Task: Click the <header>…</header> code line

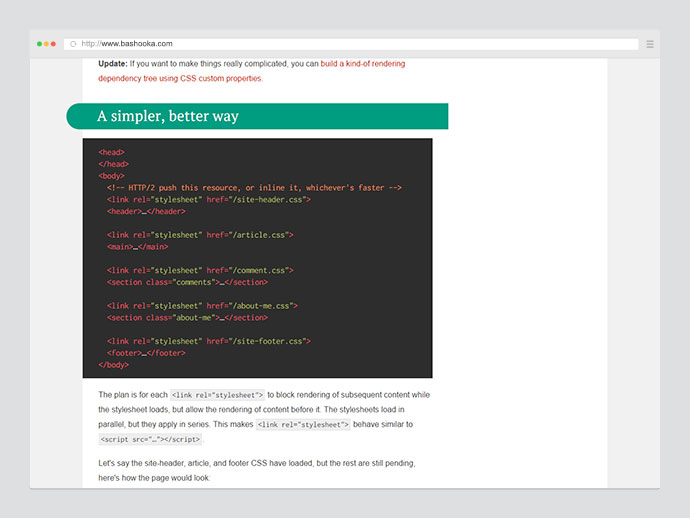Action: (x=146, y=212)
